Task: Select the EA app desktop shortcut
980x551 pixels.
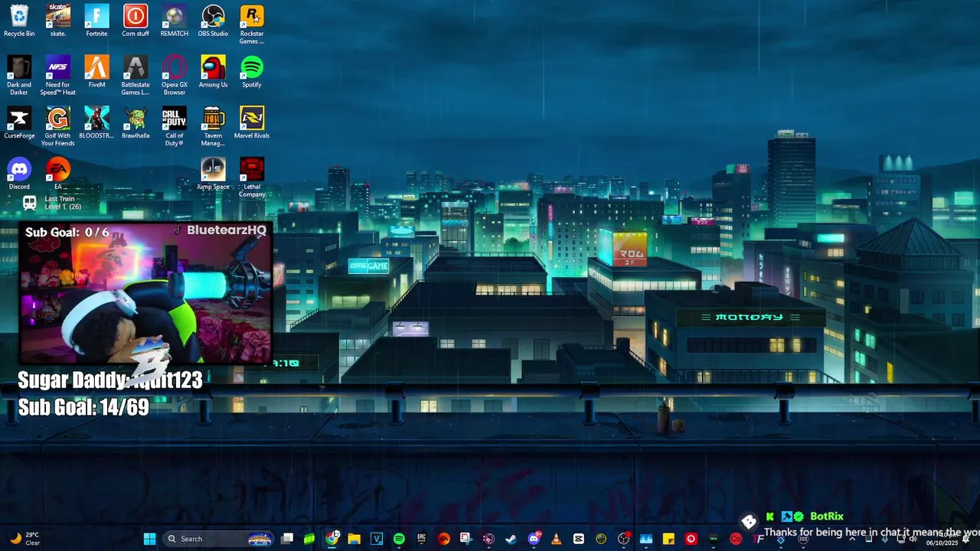Action: click(58, 174)
